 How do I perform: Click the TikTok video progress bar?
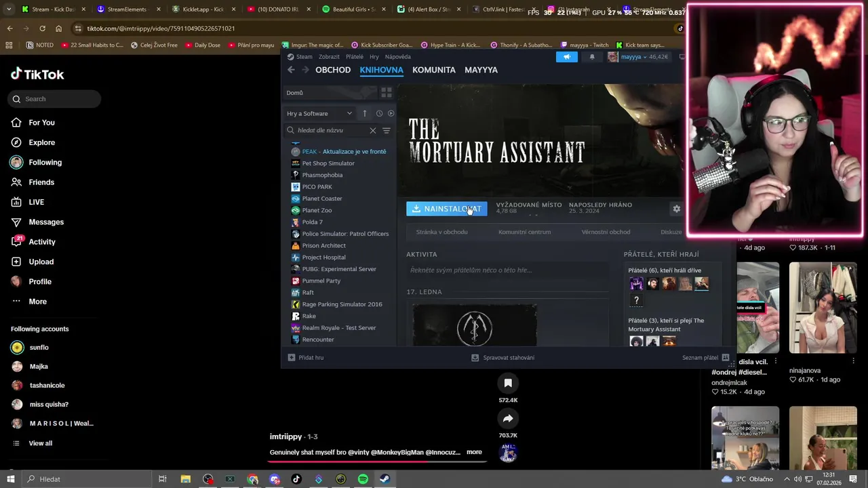[x=377, y=462]
